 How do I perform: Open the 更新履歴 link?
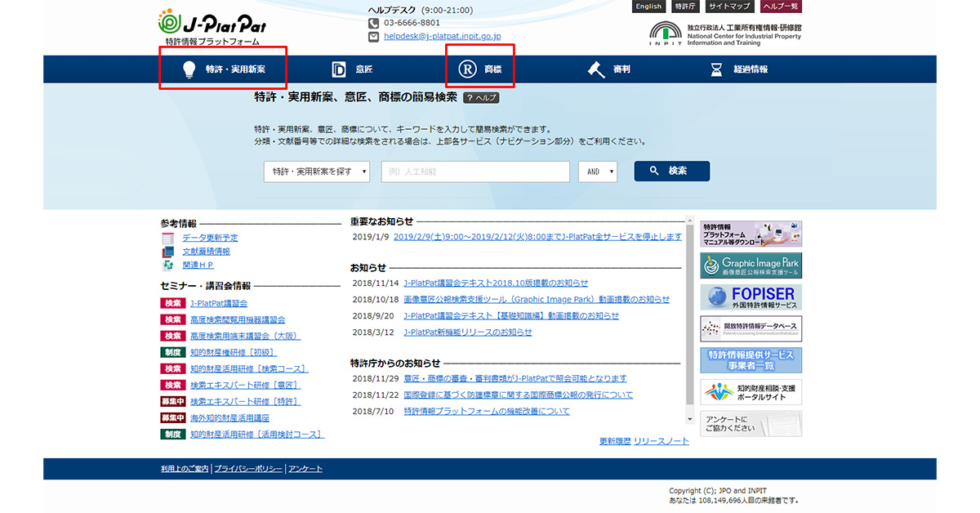[615, 441]
